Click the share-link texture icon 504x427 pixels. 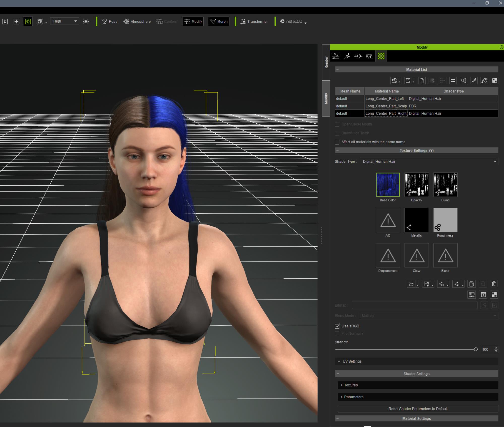pyautogui.click(x=456, y=284)
